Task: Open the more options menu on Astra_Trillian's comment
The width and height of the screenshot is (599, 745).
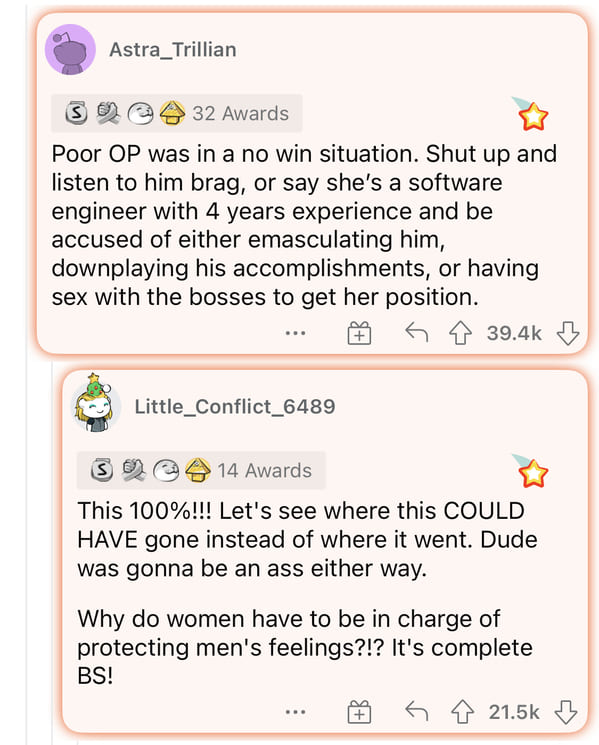Action: pos(295,333)
